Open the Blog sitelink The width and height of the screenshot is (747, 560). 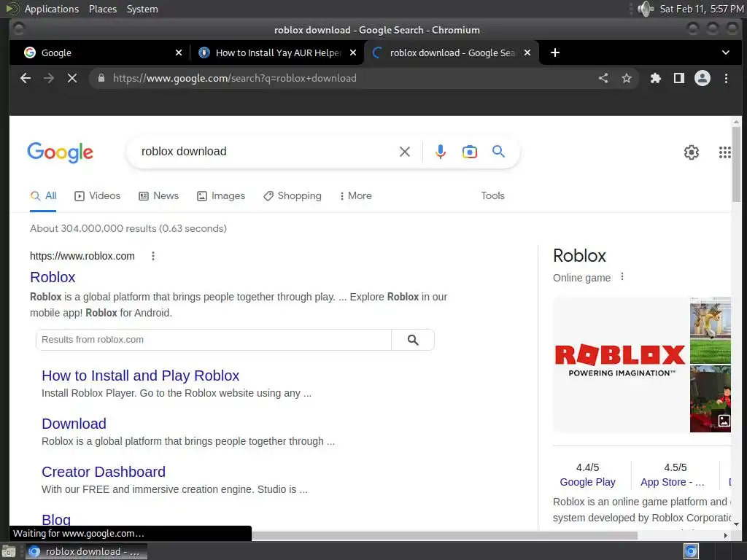tap(56, 519)
